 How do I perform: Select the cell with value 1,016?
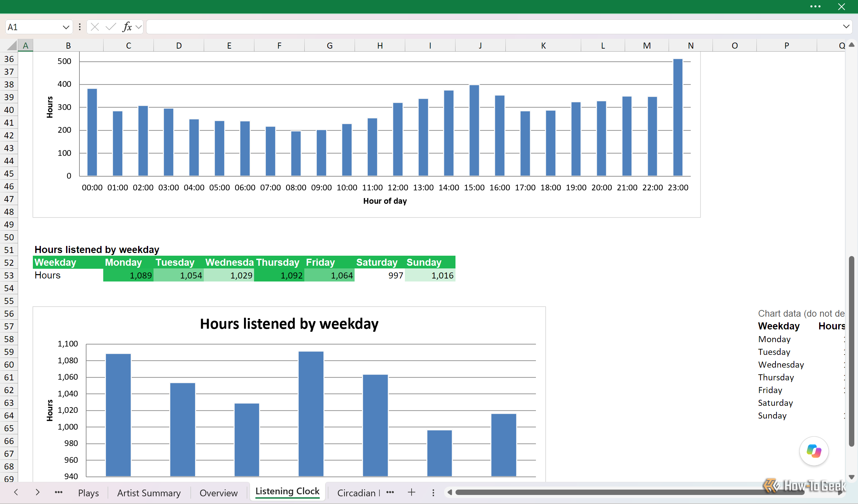click(x=430, y=275)
